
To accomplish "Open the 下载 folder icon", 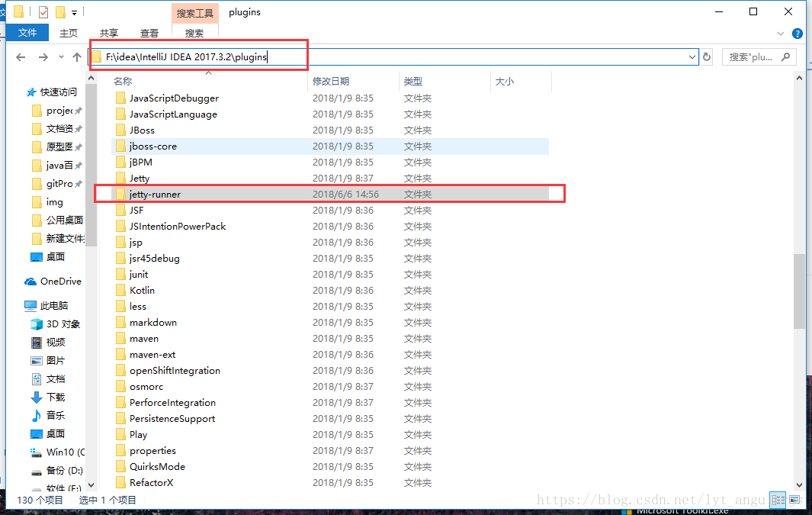I will tap(37, 398).
